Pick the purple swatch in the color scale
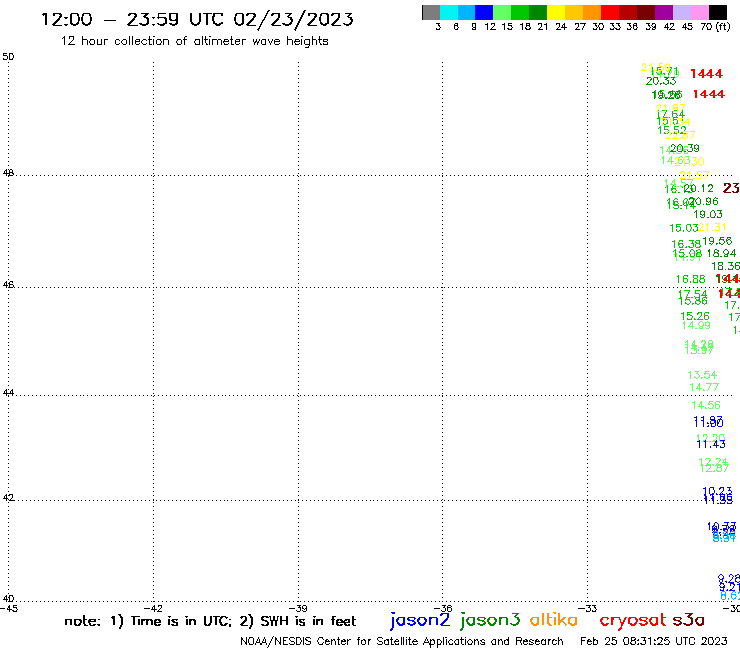 tap(664, 12)
